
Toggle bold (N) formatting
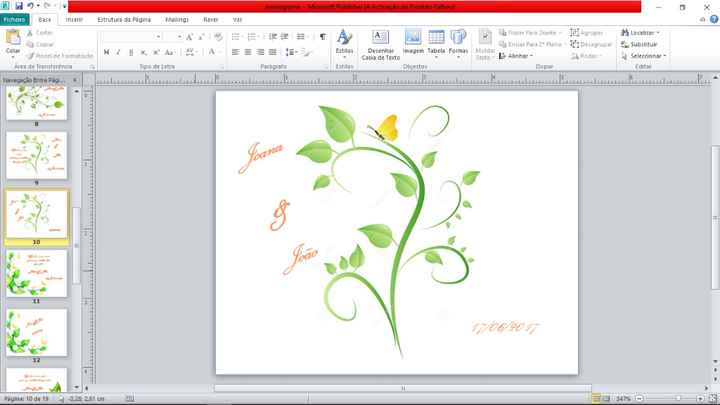click(x=107, y=52)
